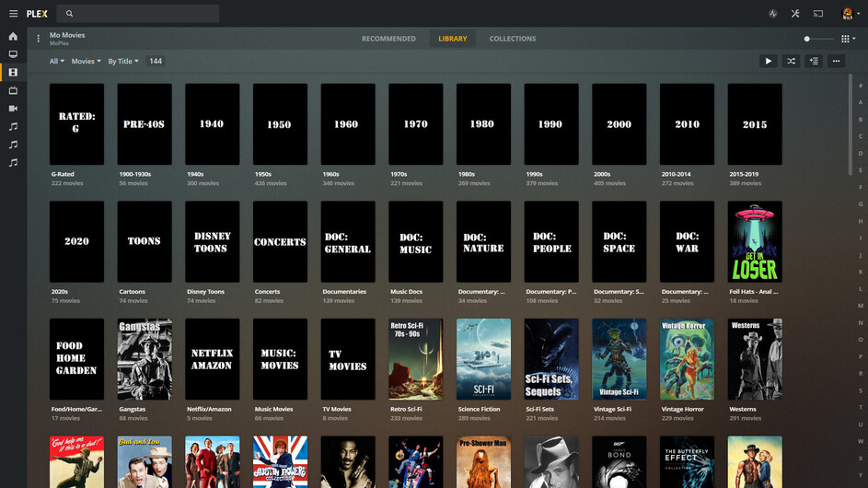
Task: Open the Concerts collection poster
Action: click(x=280, y=241)
